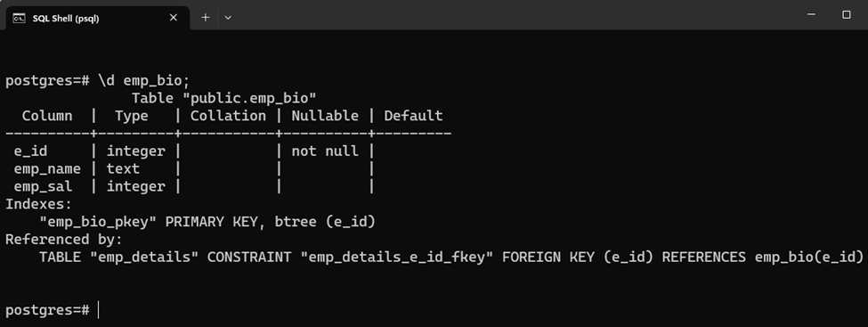Minimize the terminal window
868x327 pixels.
[812, 15]
